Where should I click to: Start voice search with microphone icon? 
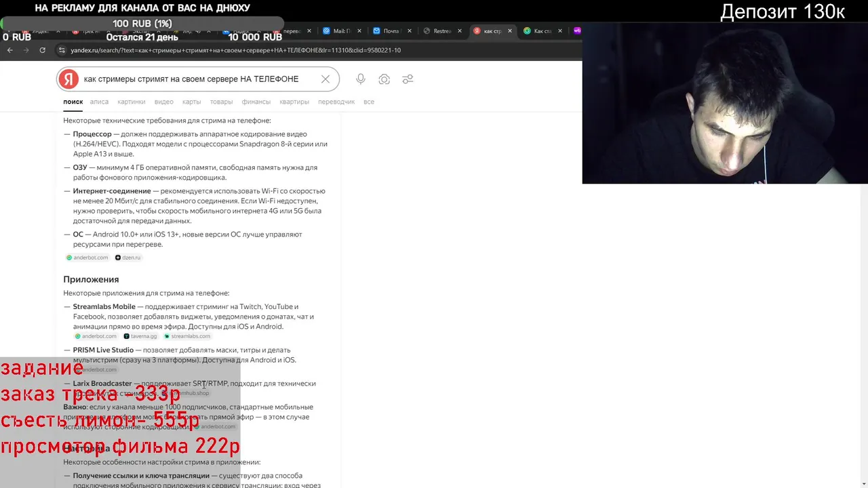coord(361,79)
